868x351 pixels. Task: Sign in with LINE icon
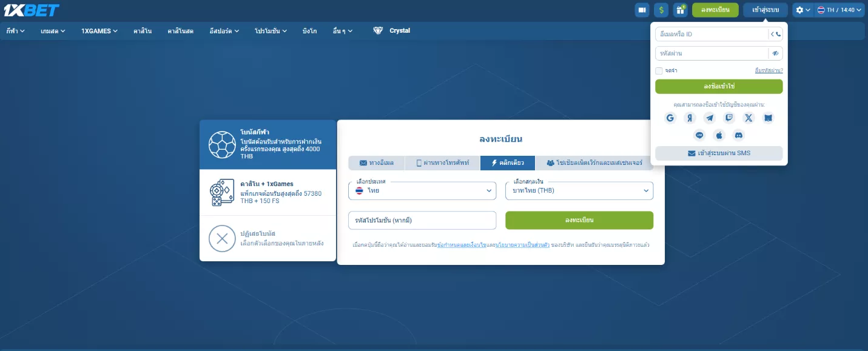(x=699, y=135)
